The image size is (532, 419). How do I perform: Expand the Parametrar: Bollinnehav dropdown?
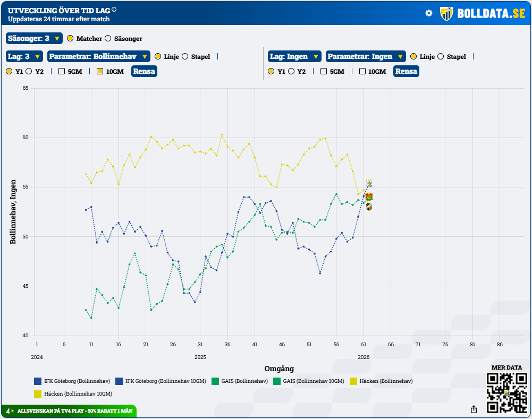pyautogui.click(x=98, y=57)
